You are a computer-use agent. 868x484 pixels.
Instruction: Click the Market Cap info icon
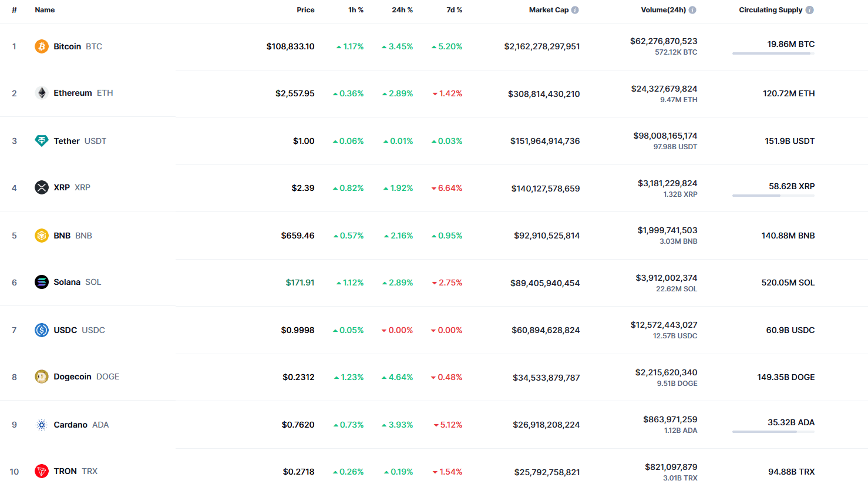coord(575,10)
